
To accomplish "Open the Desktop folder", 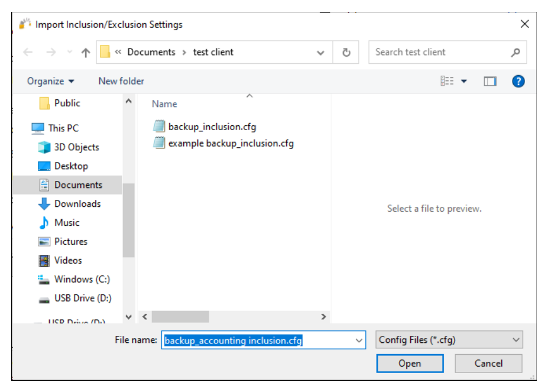I will point(71,166).
